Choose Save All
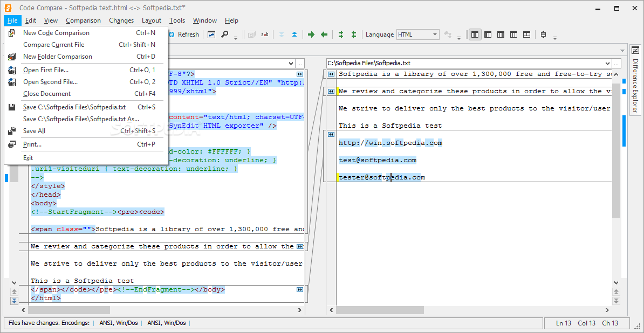Viewport: 644px width, 333px height. coord(86,131)
